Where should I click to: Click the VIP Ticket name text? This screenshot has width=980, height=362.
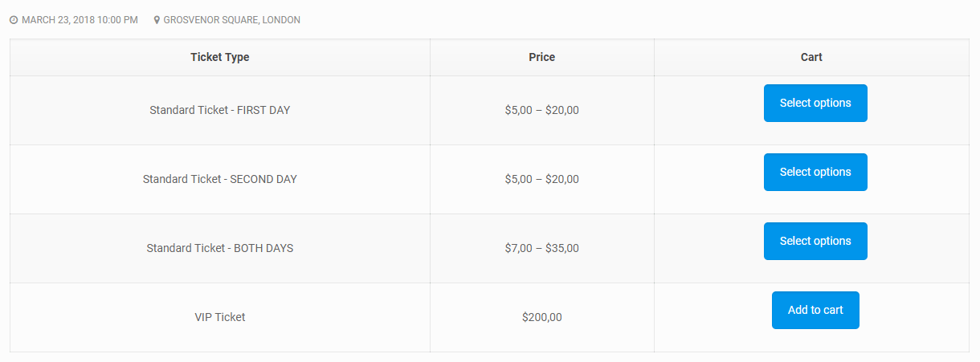(x=219, y=317)
